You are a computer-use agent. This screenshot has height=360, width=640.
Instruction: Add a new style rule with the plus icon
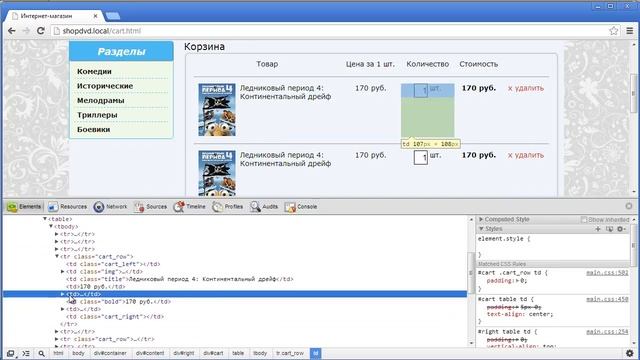[x=598, y=229]
